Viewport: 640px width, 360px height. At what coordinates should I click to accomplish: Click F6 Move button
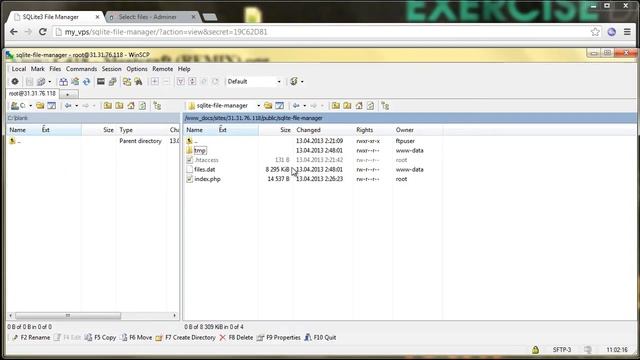point(136,338)
